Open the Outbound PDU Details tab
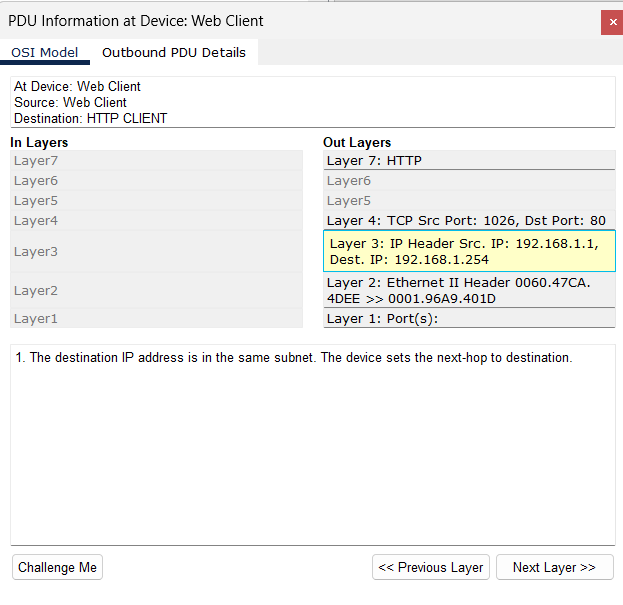The image size is (623, 605). tap(174, 52)
